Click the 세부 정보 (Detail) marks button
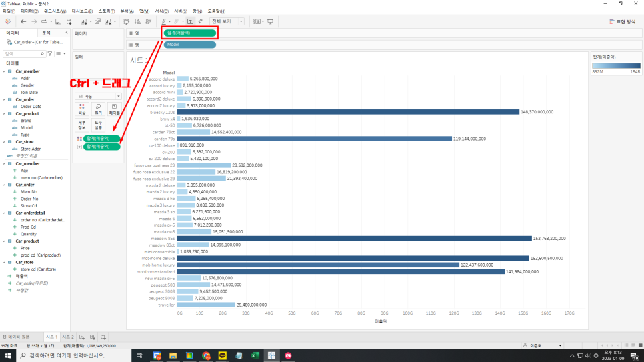The image size is (644, 362). [x=82, y=125]
